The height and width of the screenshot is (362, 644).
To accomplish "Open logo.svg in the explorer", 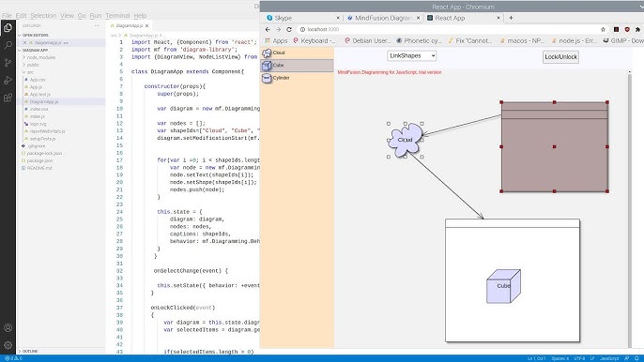I will [x=38, y=124].
